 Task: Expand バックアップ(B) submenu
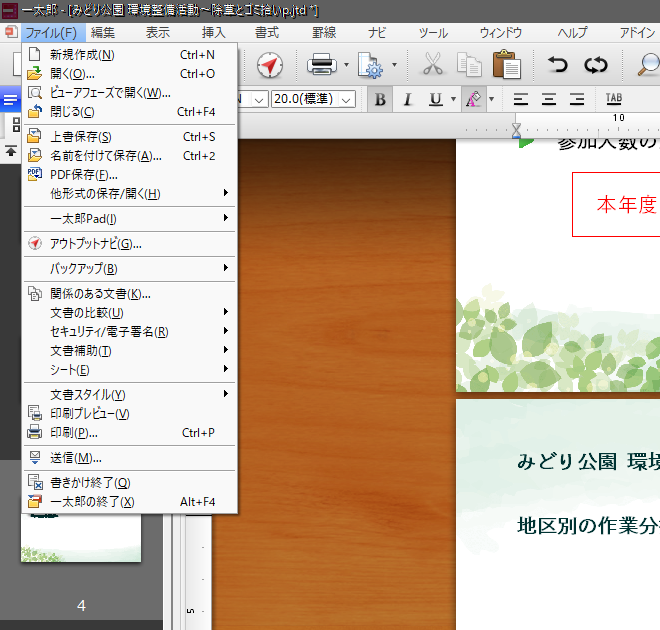[x=130, y=268]
